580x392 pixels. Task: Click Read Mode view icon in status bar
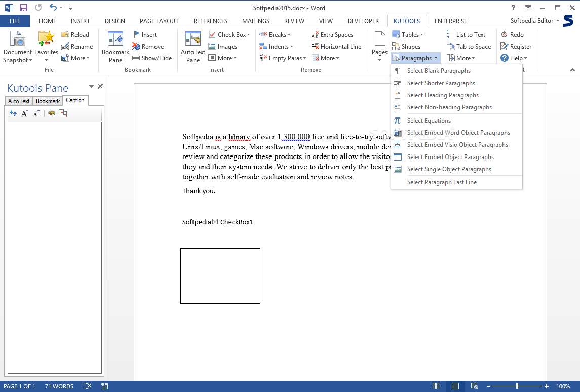tap(436, 386)
